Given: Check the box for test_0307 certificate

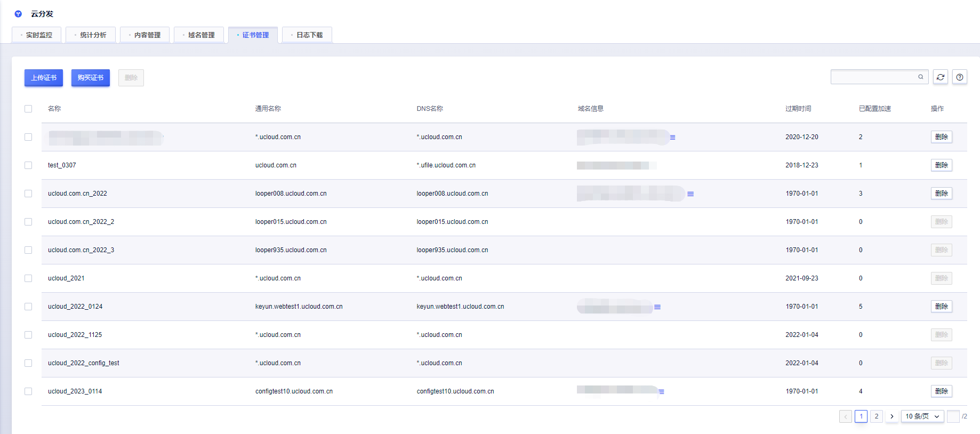Looking at the screenshot, I should [x=28, y=165].
